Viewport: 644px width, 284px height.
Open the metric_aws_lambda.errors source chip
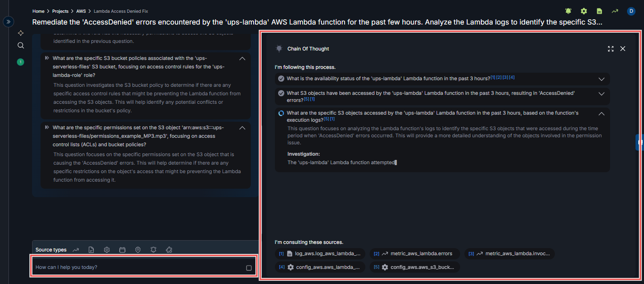tap(414, 254)
